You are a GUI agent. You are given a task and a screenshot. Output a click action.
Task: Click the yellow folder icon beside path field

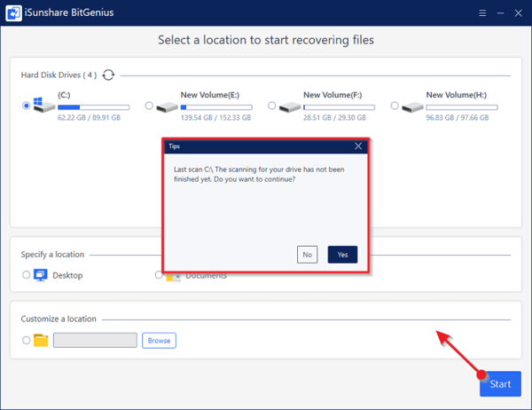click(x=41, y=341)
